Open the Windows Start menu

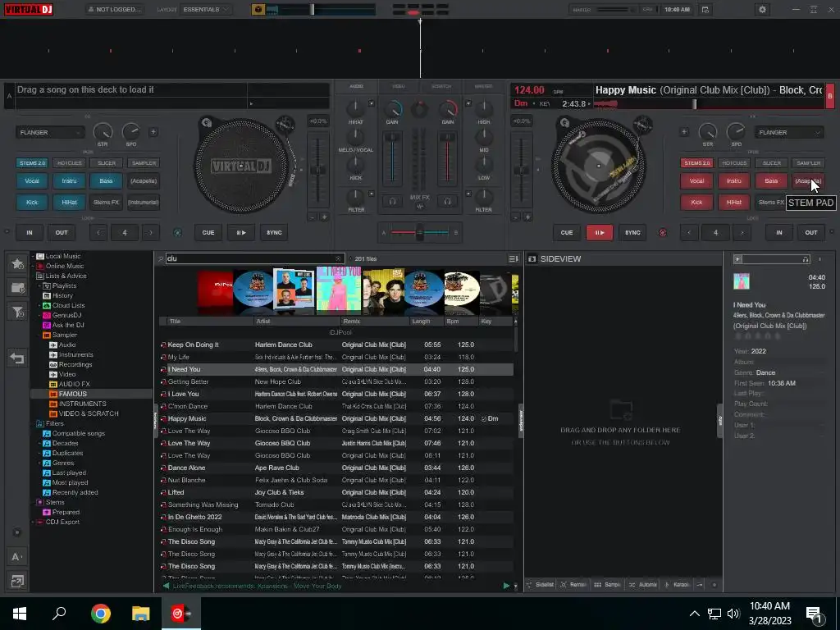[20, 614]
